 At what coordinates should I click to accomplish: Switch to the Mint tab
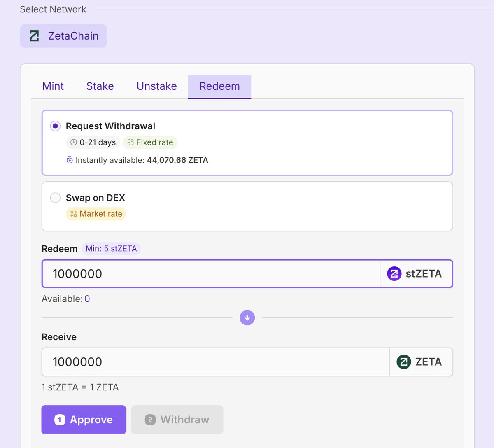click(53, 86)
